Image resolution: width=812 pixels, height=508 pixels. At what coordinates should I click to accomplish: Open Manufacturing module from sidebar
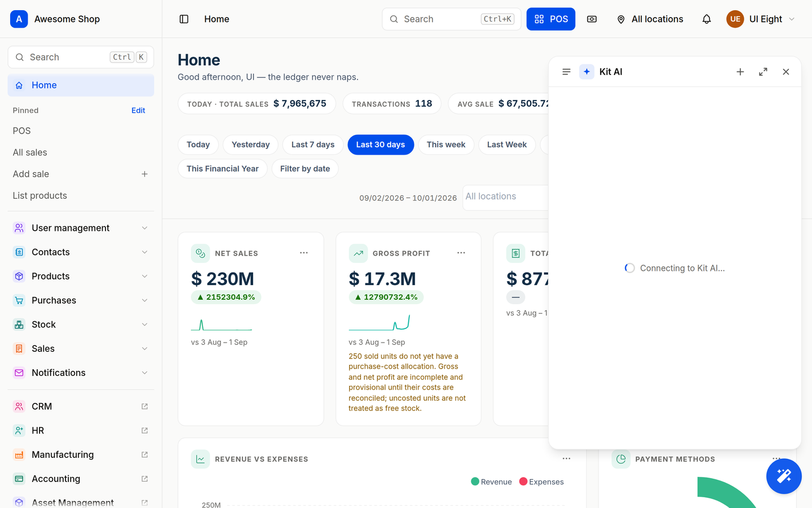click(x=81, y=455)
